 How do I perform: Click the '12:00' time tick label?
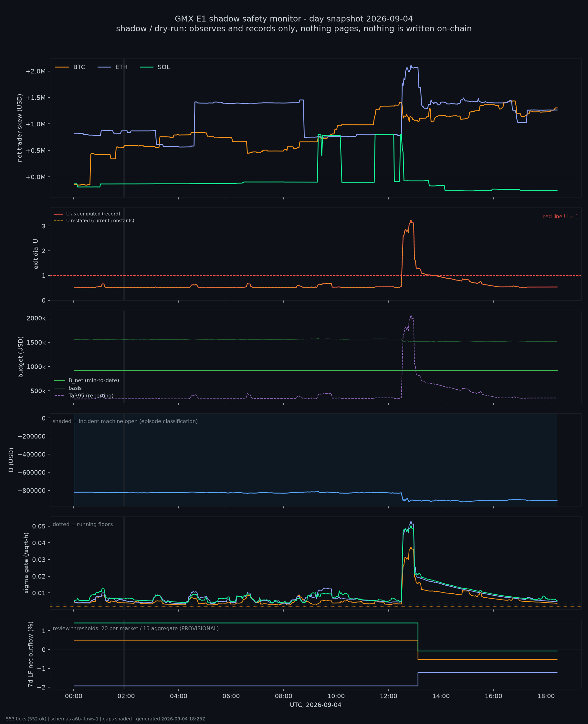pyautogui.click(x=388, y=696)
